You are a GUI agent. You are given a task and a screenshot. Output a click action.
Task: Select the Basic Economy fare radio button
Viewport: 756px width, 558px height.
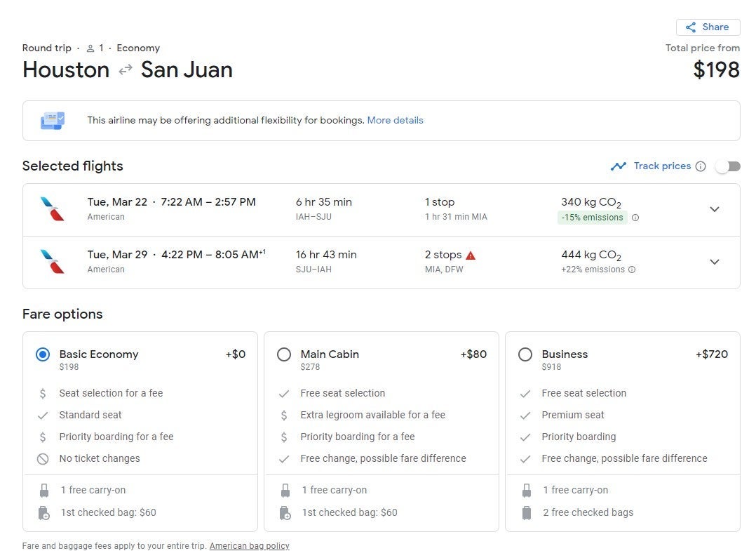click(43, 354)
